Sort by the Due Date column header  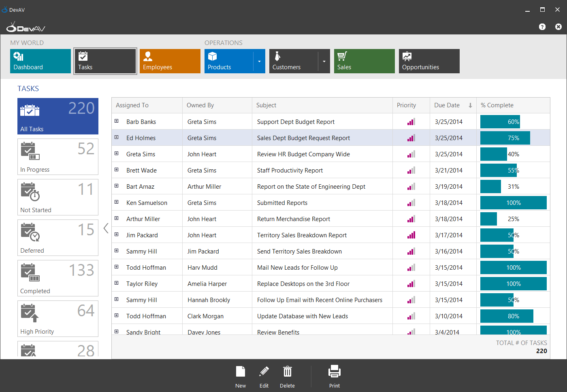tap(447, 105)
